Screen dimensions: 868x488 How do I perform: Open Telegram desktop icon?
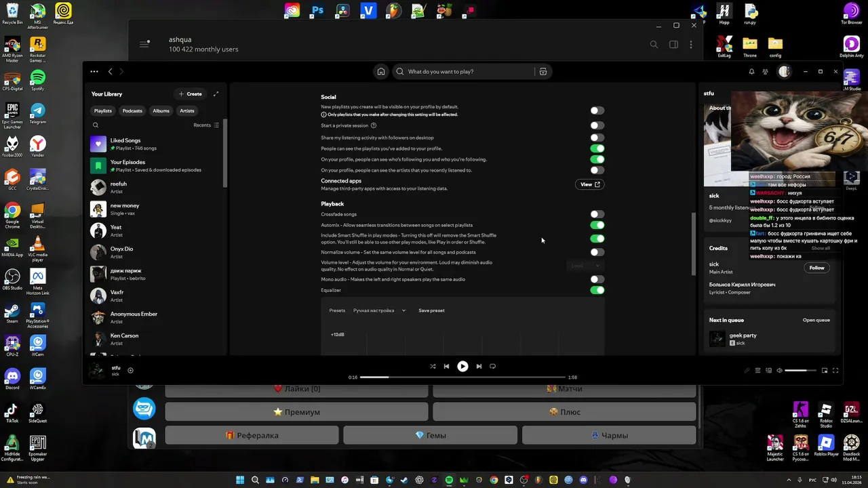[38, 113]
